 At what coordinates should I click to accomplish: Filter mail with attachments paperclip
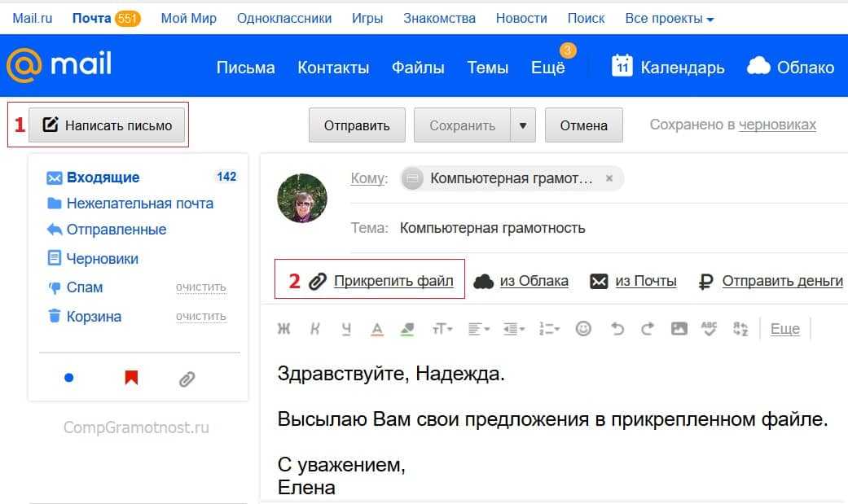click(187, 379)
